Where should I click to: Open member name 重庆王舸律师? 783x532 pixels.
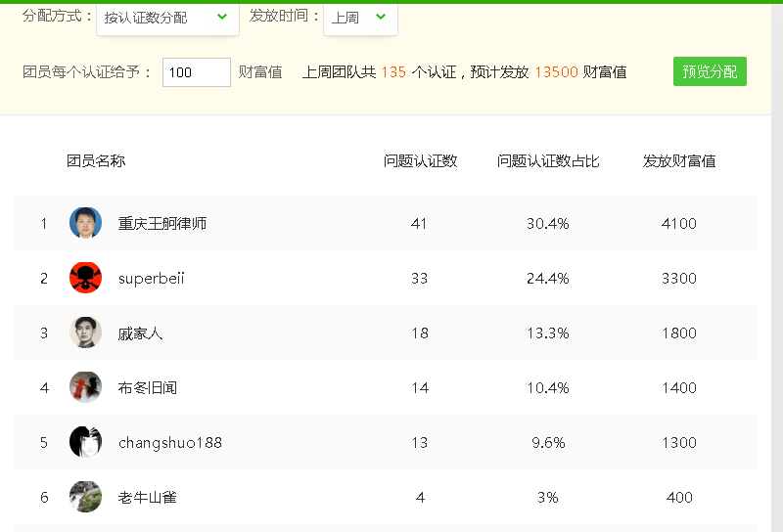click(x=162, y=223)
